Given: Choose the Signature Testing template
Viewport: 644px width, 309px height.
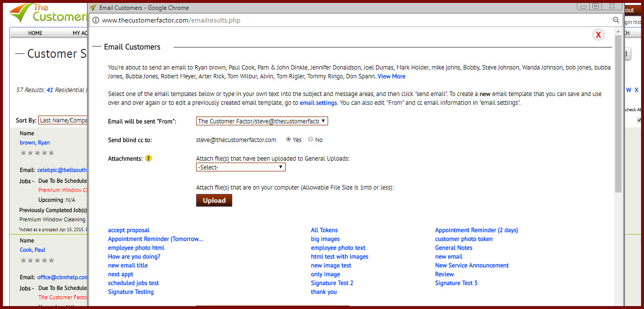Looking at the screenshot, I should coord(131,292).
